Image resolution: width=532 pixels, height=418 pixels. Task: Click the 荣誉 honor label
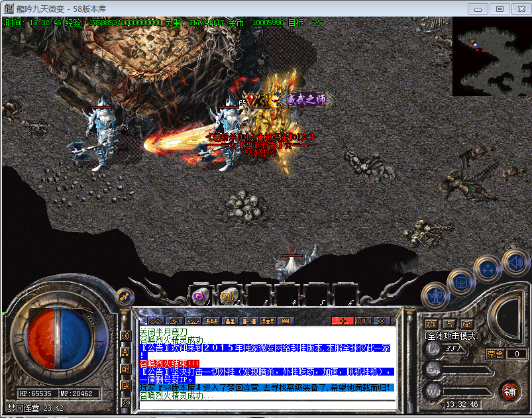(495, 354)
